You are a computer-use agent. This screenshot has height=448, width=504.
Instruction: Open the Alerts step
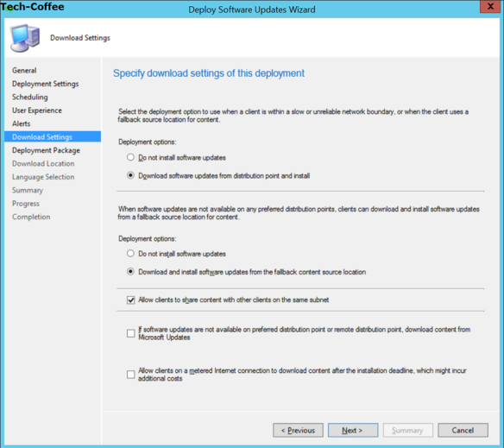(22, 123)
